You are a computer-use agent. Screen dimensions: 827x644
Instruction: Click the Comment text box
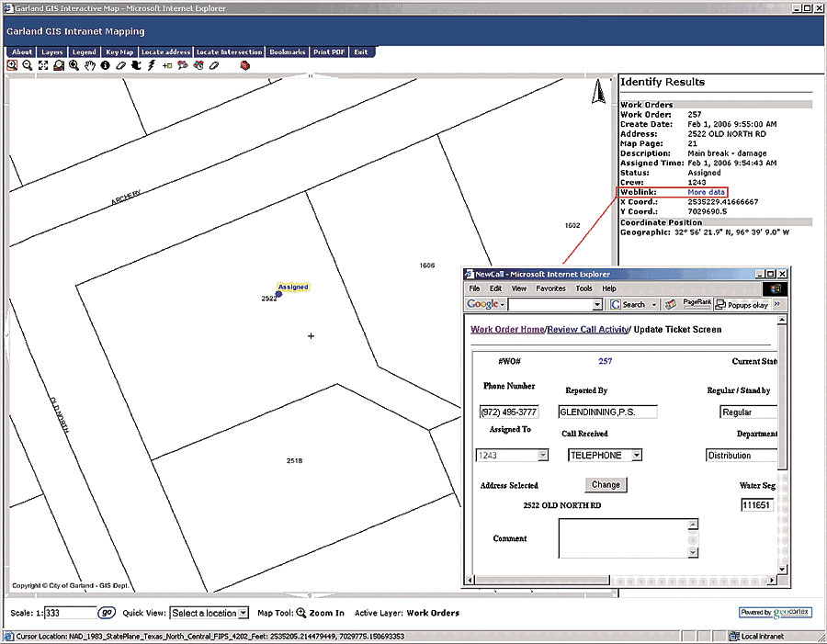pyautogui.click(x=622, y=538)
